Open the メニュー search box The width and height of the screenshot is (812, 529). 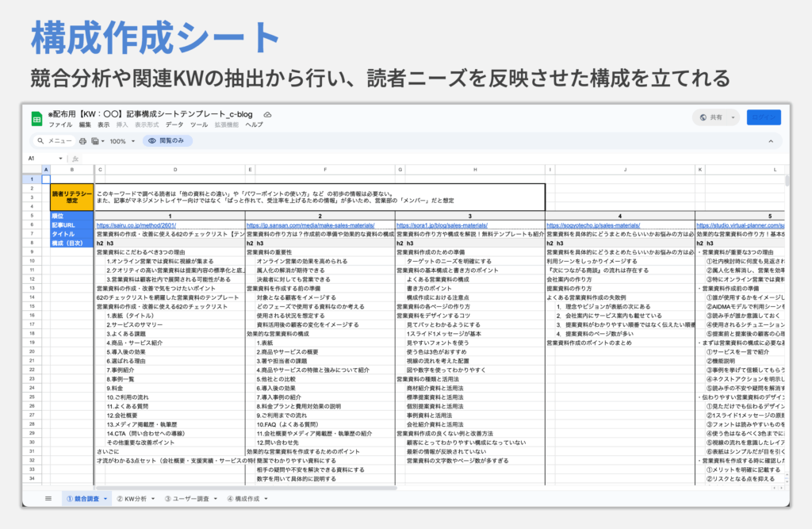pos(55,141)
